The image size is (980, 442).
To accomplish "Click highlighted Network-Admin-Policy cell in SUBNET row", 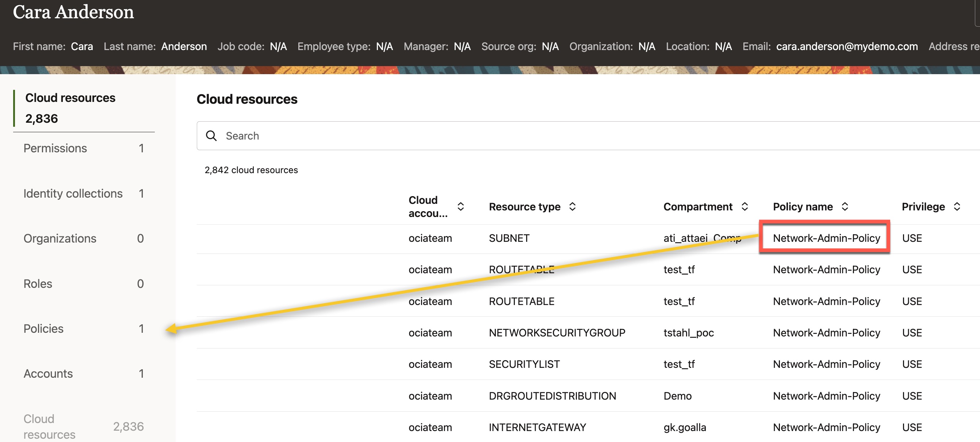I will pos(826,238).
